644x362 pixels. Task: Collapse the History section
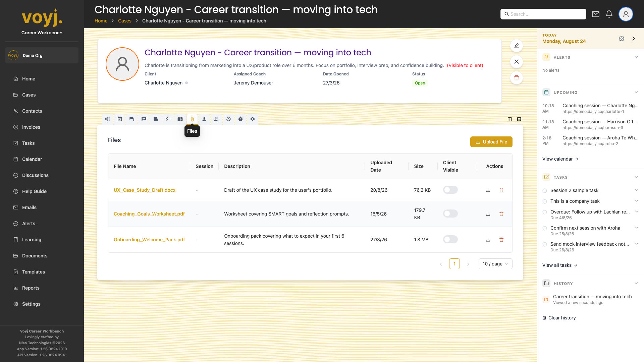tap(636, 283)
